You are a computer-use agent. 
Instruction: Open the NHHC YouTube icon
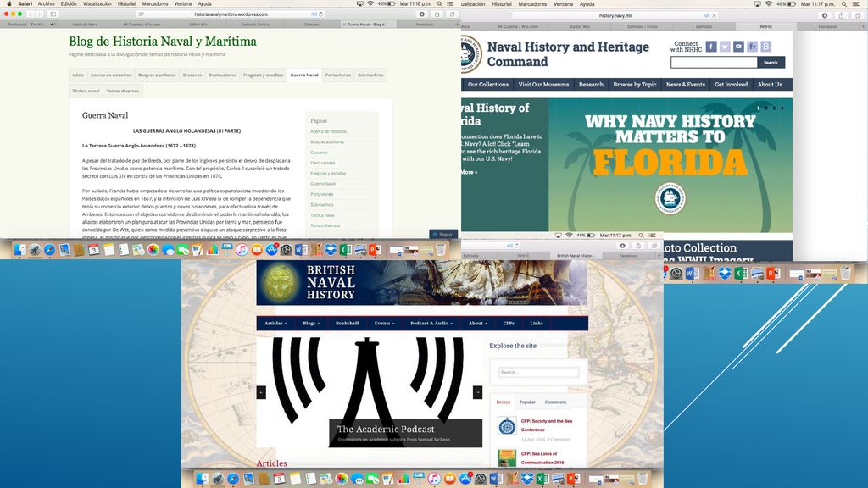pyautogui.click(x=738, y=47)
